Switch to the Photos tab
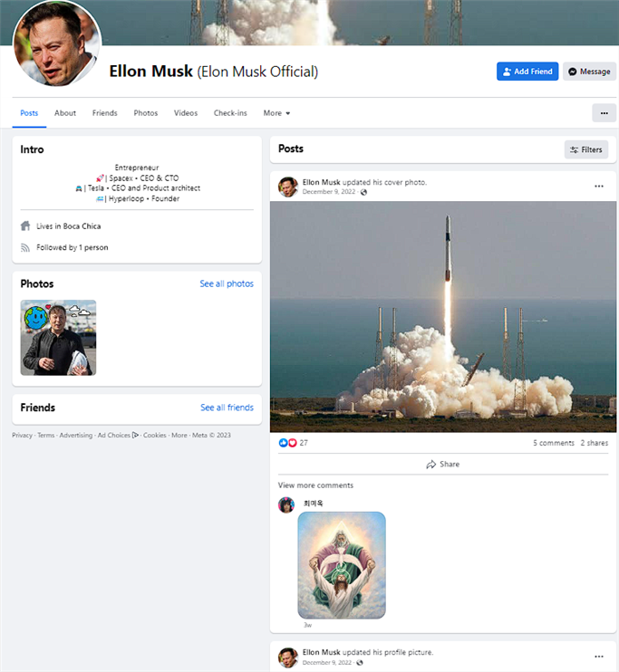The height and width of the screenshot is (672, 619). (x=145, y=113)
